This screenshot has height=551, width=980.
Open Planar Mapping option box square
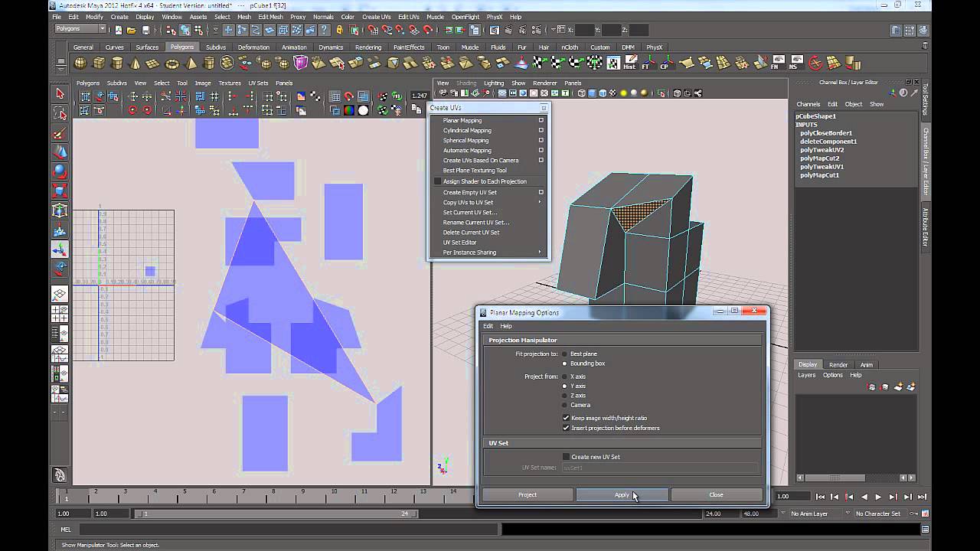541,120
